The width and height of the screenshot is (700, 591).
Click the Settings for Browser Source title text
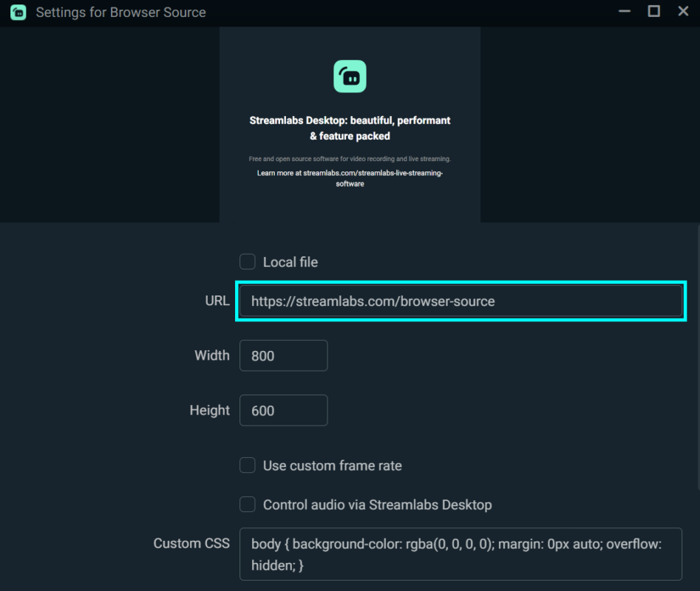[120, 12]
